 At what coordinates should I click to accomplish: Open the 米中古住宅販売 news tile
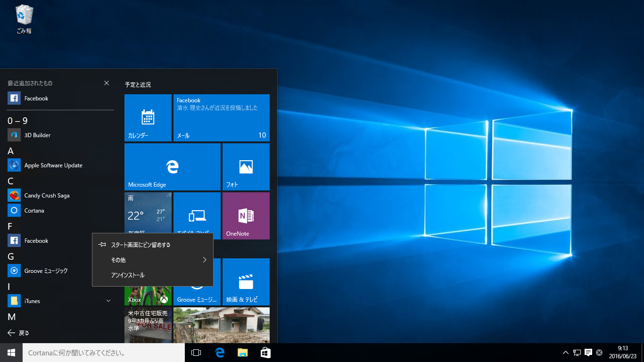click(x=148, y=325)
